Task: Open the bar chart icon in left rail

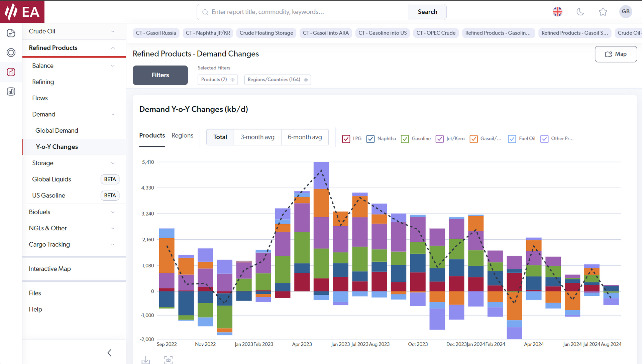Action: 11,92
